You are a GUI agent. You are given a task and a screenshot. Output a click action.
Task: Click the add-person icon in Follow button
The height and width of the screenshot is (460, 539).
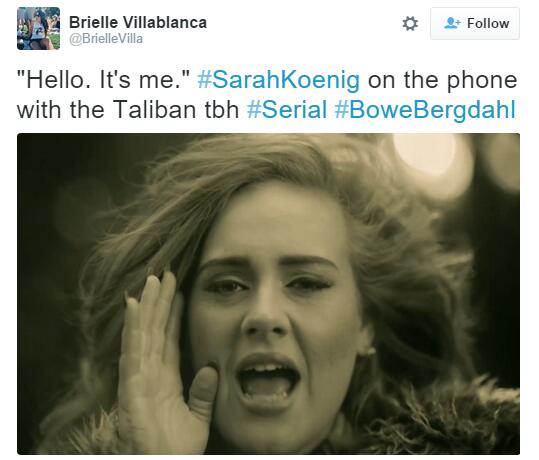(452, 23)
